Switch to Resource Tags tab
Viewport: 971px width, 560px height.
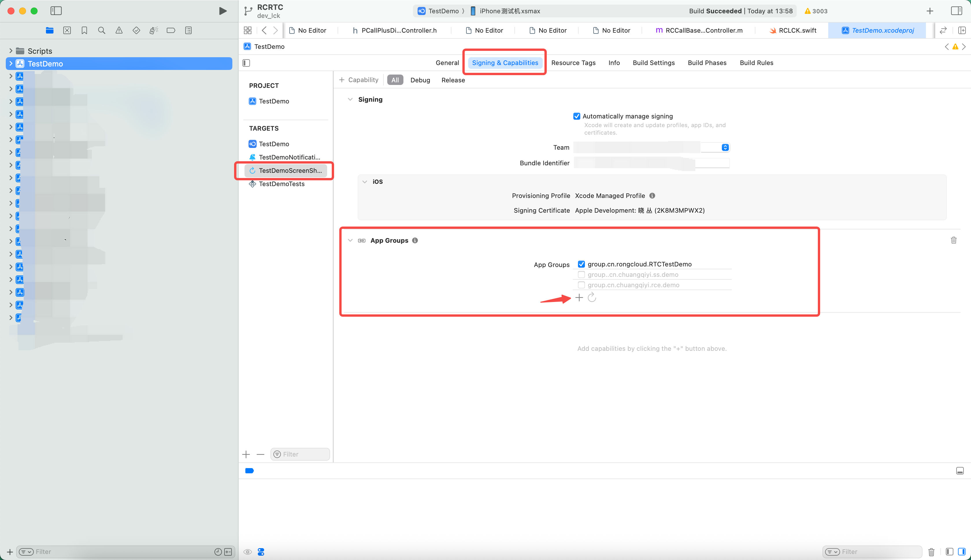pos(573,63)
